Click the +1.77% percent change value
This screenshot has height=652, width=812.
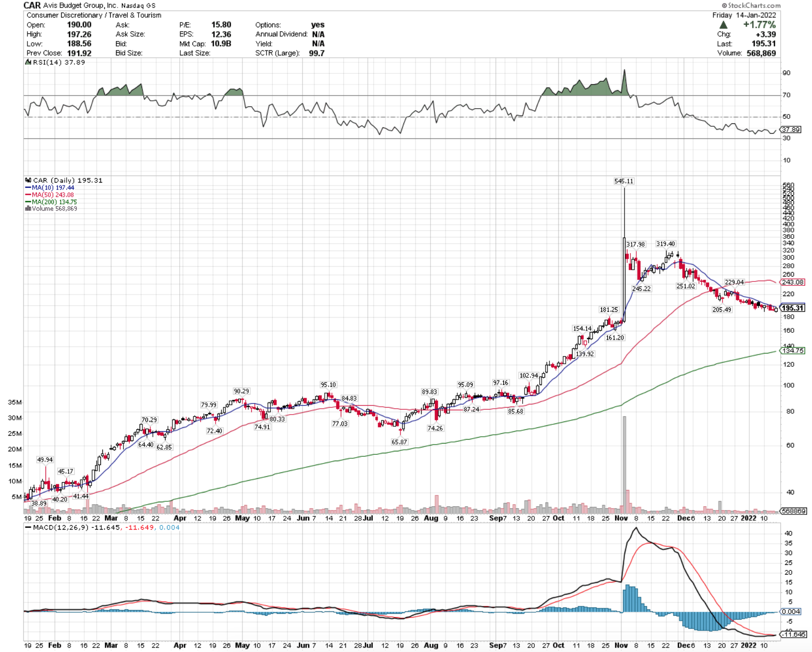[x=759, y=24]
